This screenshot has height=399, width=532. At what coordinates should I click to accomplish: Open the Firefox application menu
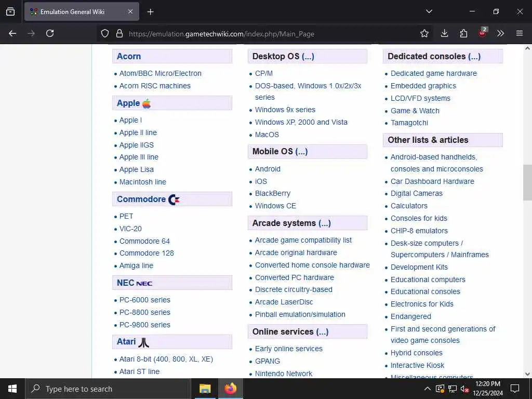pyautogui.click(x=519, y=33)
